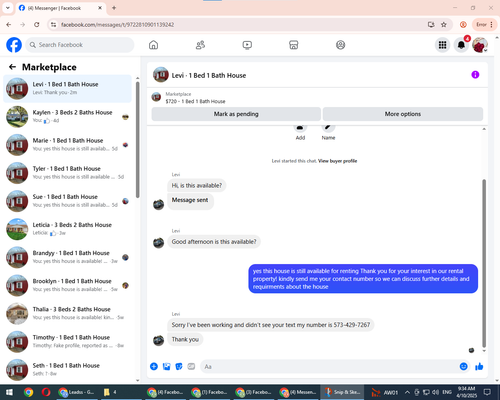Bookmark this page with the star icon

[x=444, y=24]
